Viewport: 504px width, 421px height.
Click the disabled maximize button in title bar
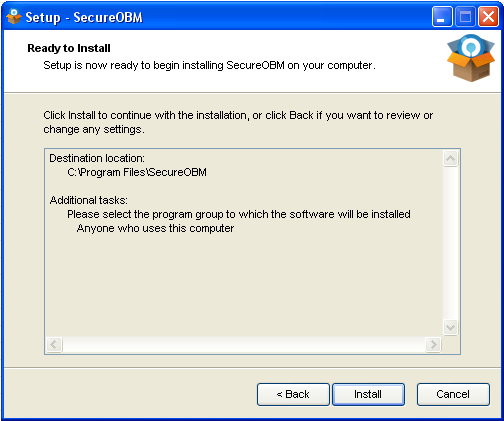click(x=465, y=17)
